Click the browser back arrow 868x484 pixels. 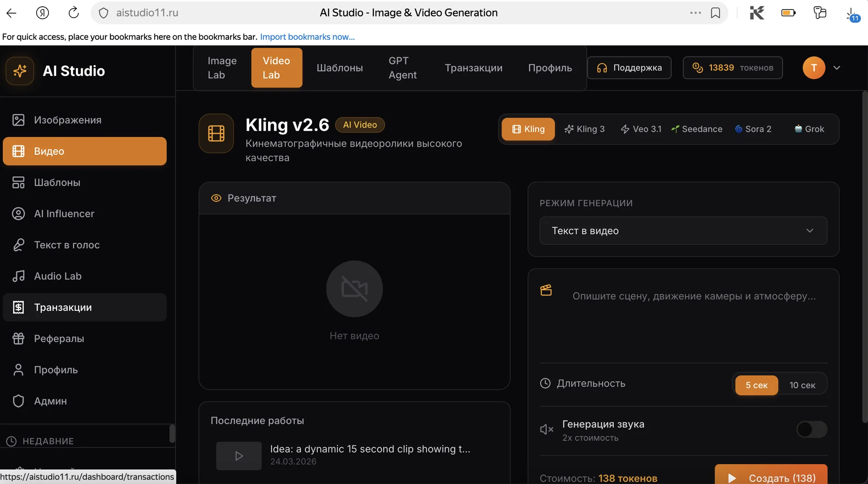[12, 13]
